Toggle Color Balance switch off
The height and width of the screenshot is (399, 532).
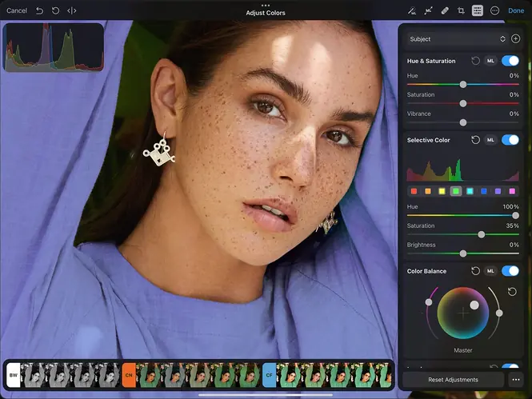click(x=510, y=271)
